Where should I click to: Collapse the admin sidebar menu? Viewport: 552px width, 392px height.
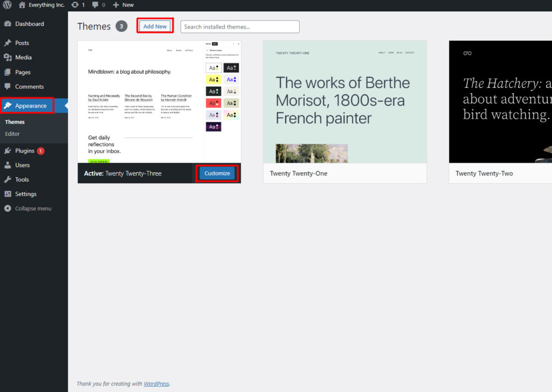click(x=33, y=208)
